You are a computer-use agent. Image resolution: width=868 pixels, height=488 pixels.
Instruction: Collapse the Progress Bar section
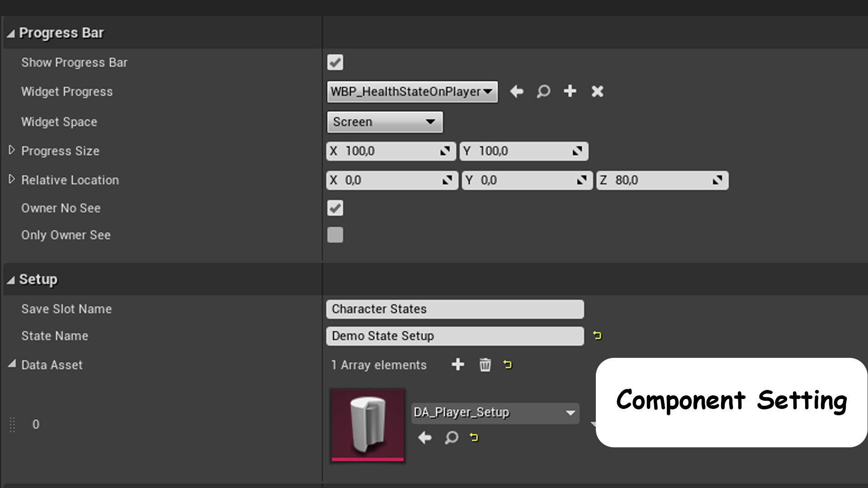click(11, 33)
